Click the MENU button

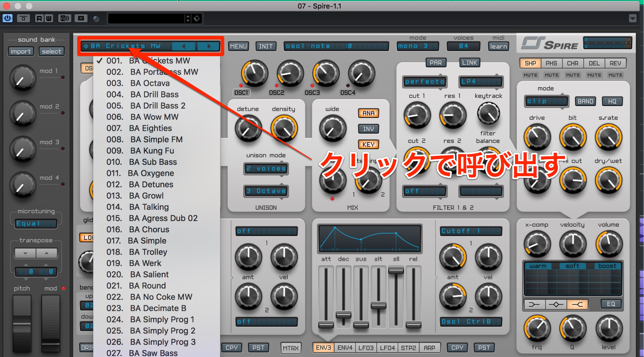[238, 46]
